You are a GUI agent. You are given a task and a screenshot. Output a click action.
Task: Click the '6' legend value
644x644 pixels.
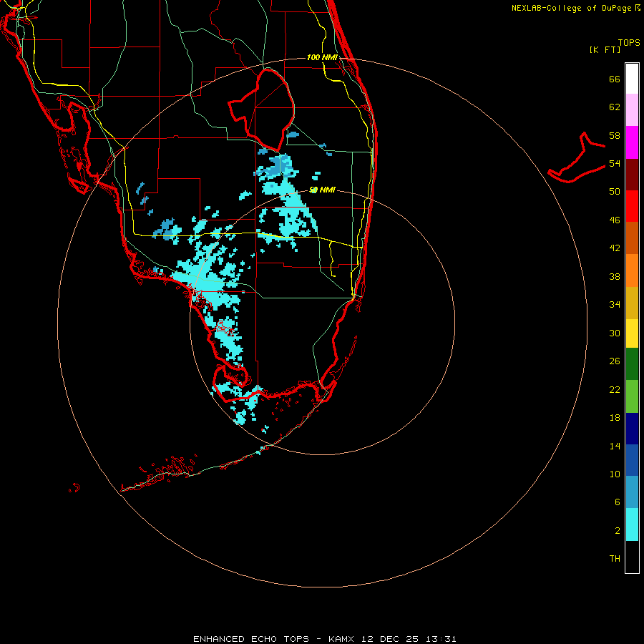point(617,502)
